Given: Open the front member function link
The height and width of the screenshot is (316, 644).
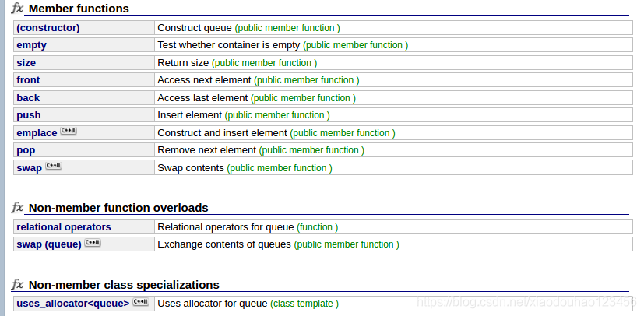Looking at the screenshot, I should (x=28, y=80).
